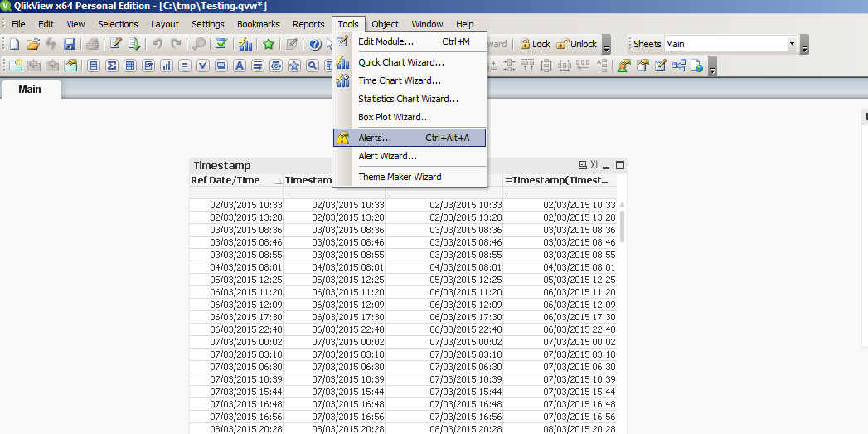Select Alerts in the Tools menu
The image size is (868, 434).
coord(410,138)
